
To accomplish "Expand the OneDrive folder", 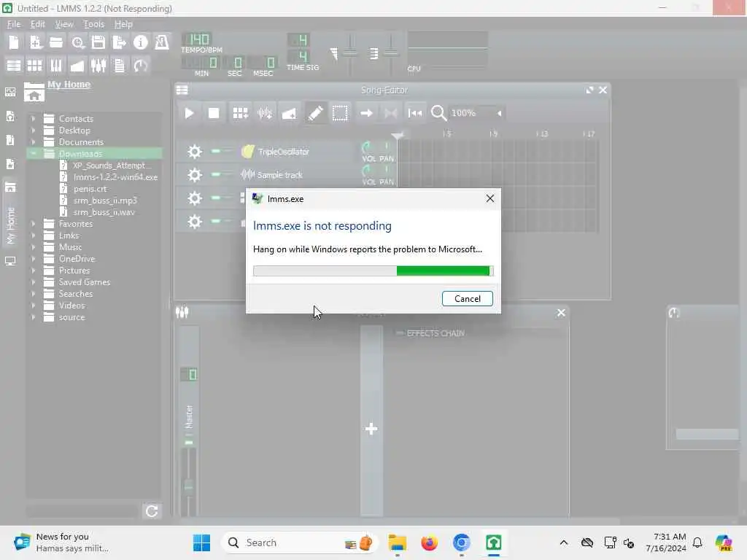I will pos(33,259).
